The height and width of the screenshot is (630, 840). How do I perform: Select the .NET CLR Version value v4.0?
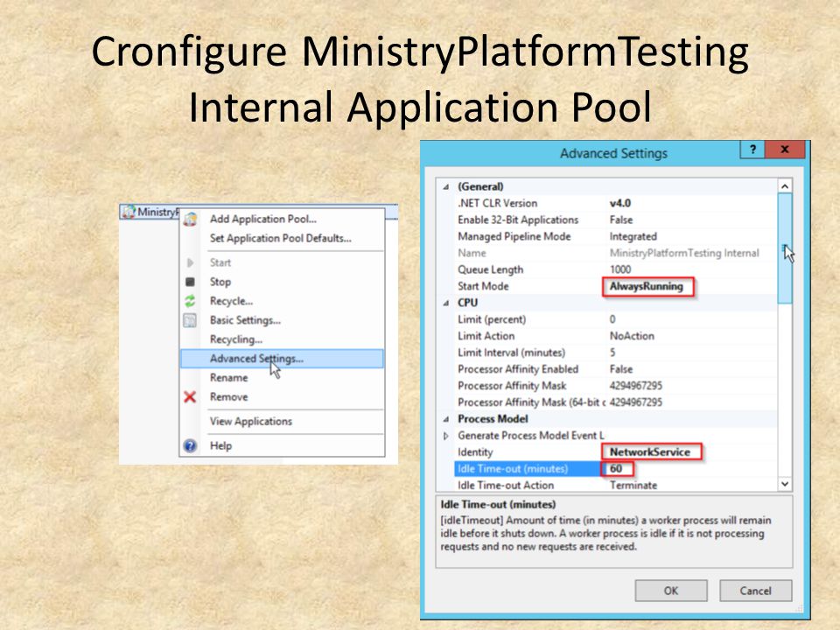pos(620,203)
